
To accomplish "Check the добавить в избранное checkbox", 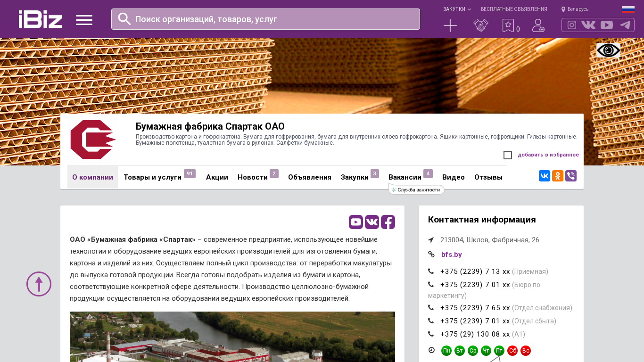I will [508, 155].
